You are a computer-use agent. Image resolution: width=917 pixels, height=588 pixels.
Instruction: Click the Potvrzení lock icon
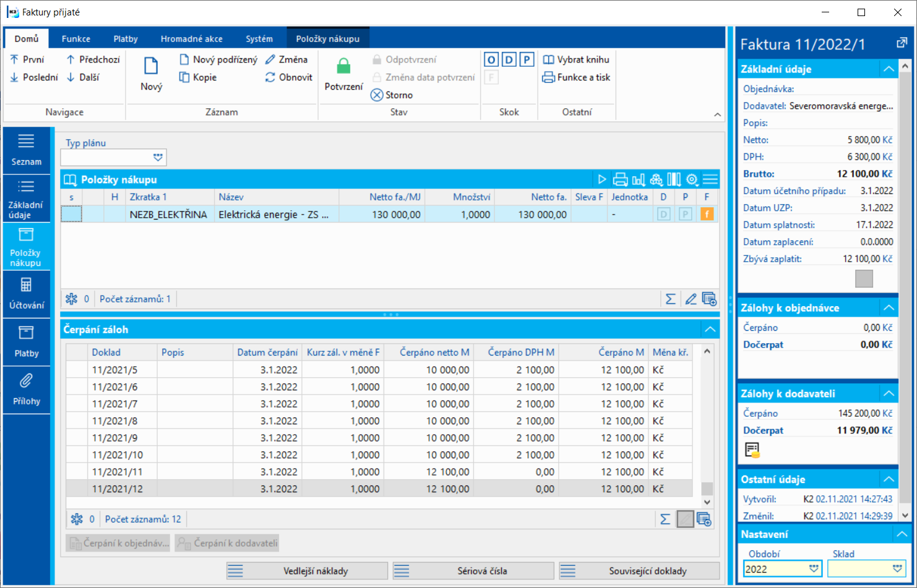343,66
